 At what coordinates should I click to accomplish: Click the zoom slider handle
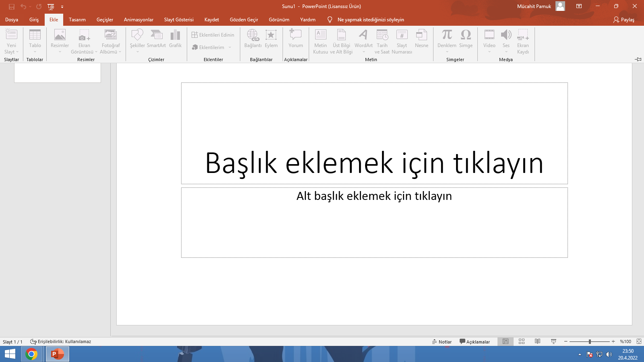click(x=590, y=341)
